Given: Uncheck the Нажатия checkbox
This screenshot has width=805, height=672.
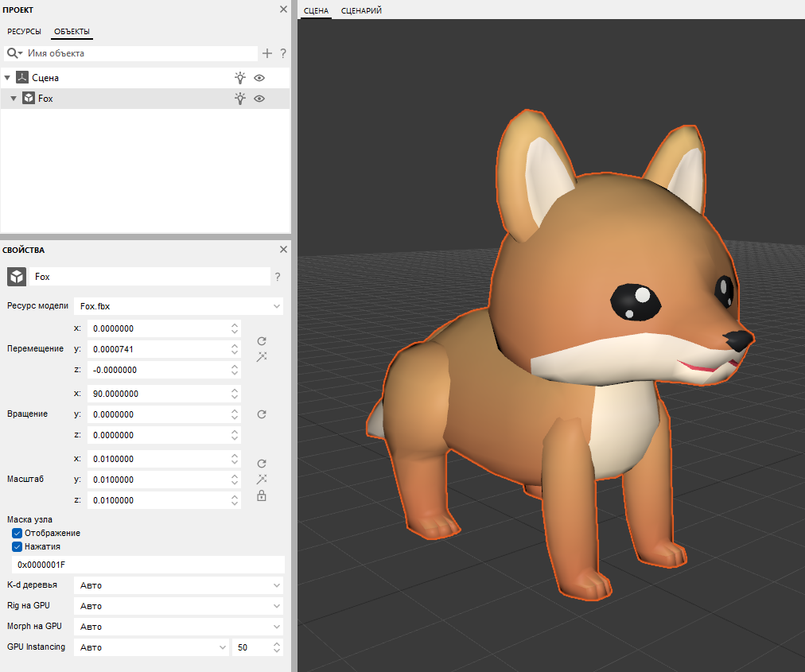Looking at the screenshot, I should (17, 546).
